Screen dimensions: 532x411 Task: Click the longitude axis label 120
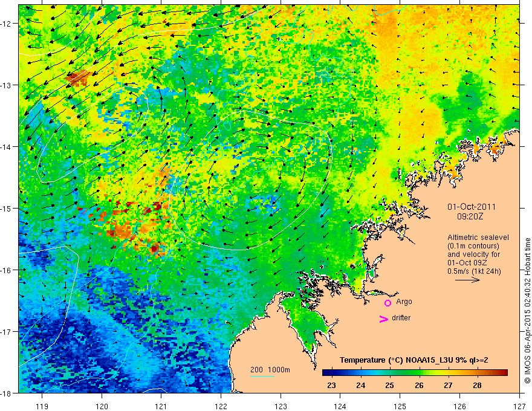pyautogui.click(x=102, y=406)
